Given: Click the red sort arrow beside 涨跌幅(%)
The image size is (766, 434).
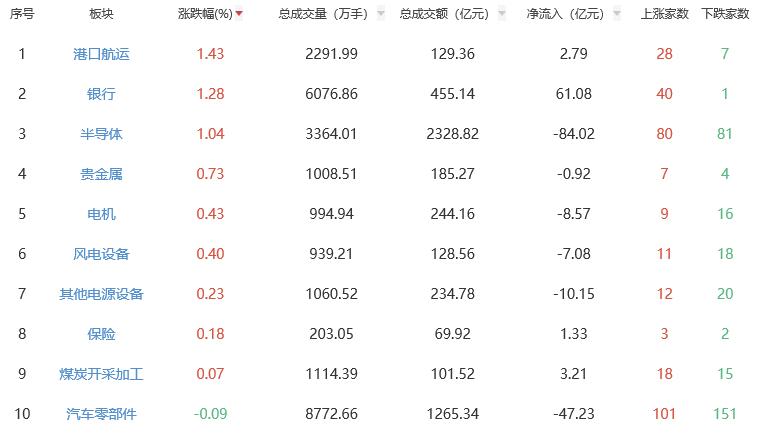Looking at the screenshot, I should tap(239, 15).
